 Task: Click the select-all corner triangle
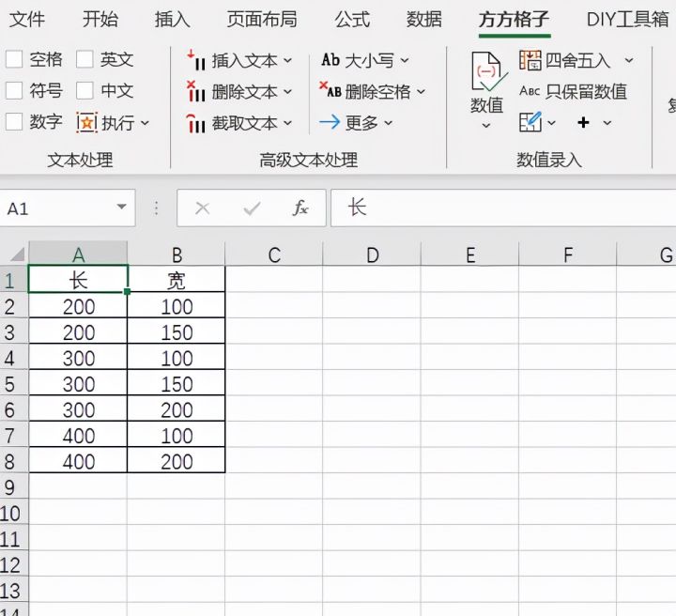17,254
